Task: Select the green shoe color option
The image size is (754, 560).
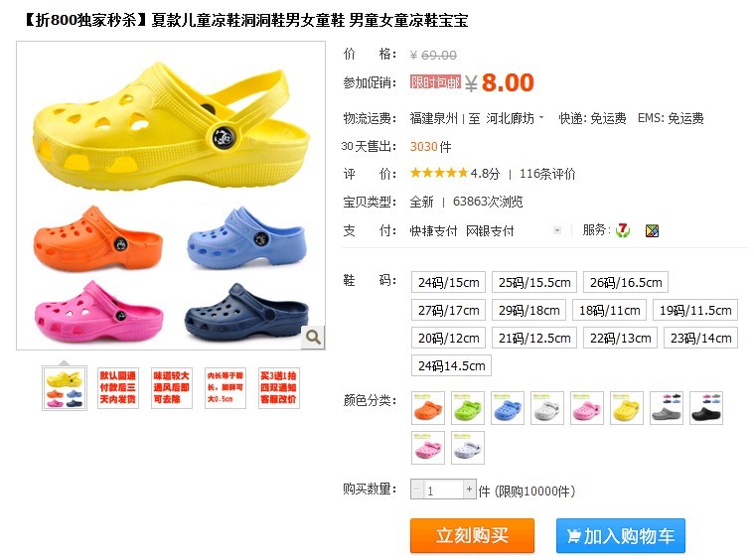Action: coord(468,408)
